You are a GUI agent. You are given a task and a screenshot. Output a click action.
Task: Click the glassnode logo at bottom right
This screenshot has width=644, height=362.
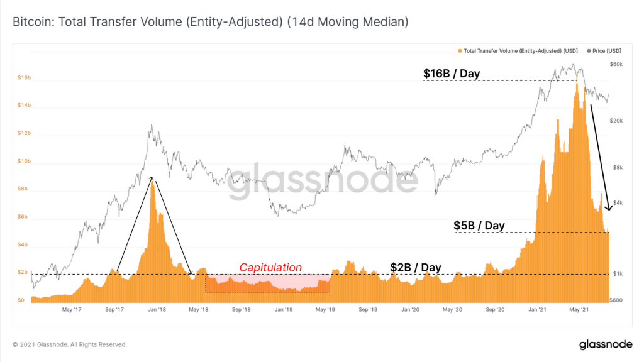(606, 344)
